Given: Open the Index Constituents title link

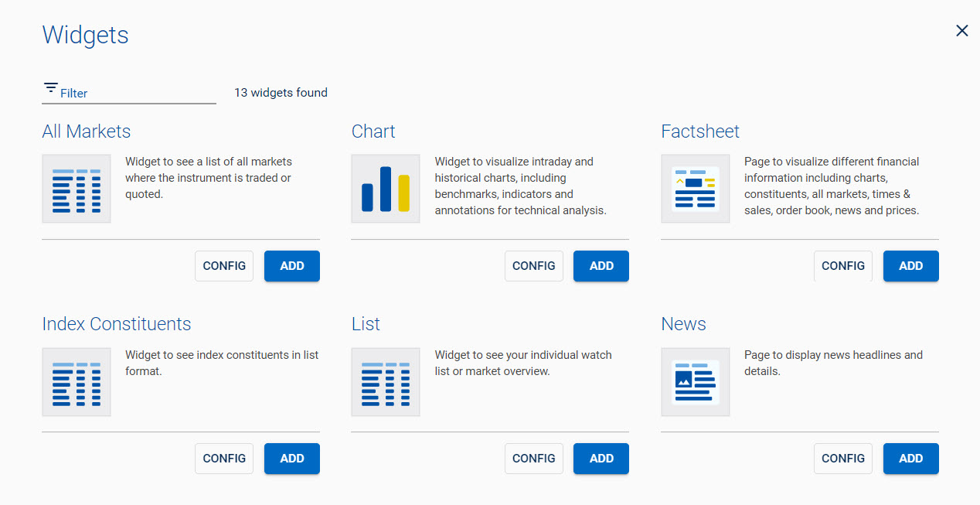Looking at the screenshot, I should (117, 324).
